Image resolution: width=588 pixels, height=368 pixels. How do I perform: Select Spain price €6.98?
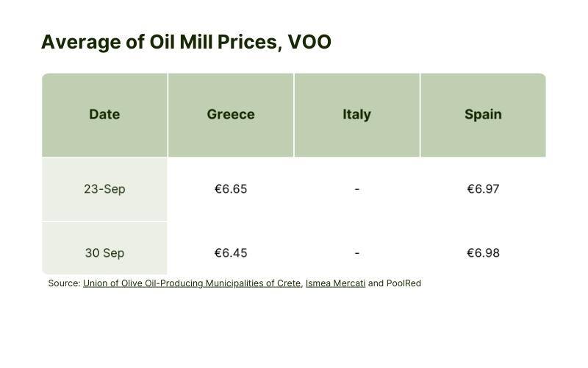tap(483, 253)
